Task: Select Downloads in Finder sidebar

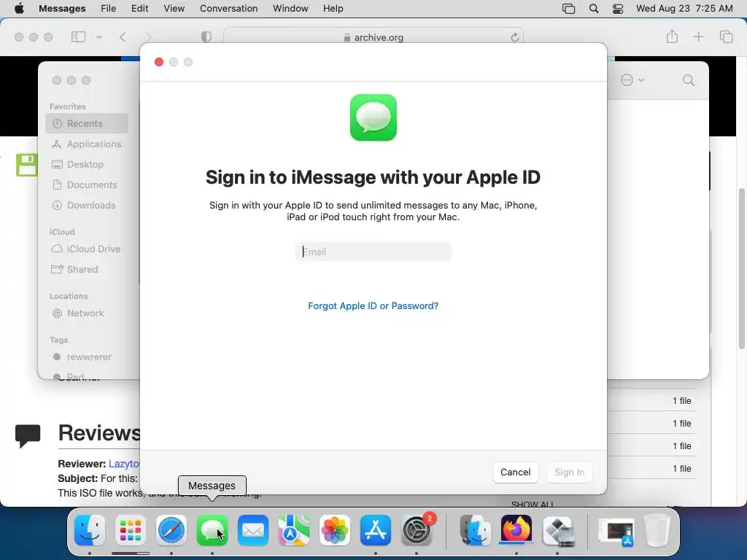Action: pos(87,205)
